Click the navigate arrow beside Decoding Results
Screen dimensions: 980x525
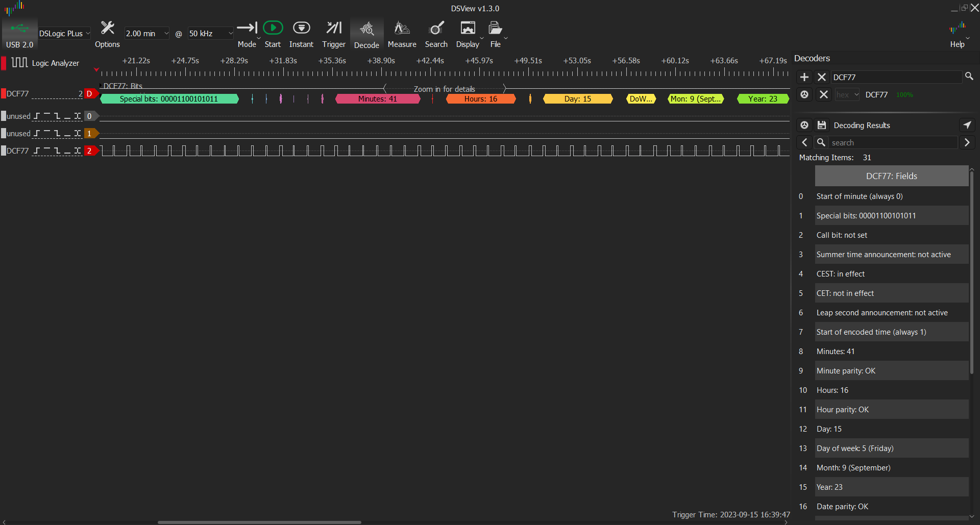coord(967,126)
